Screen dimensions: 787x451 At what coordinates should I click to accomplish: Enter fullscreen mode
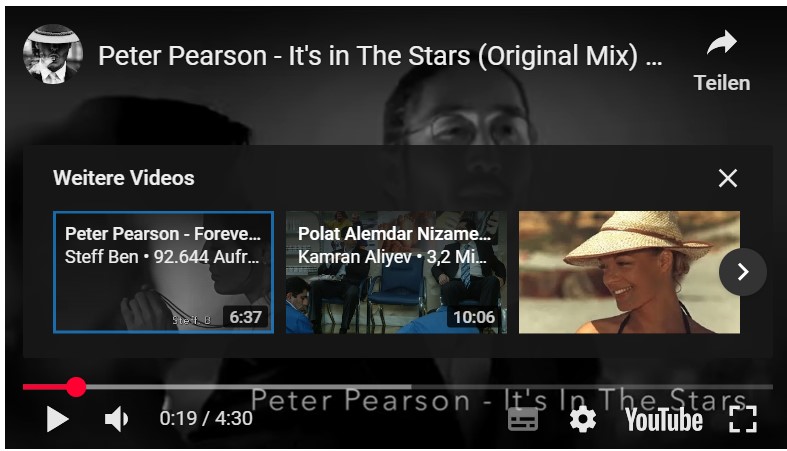tap(743, 419)
